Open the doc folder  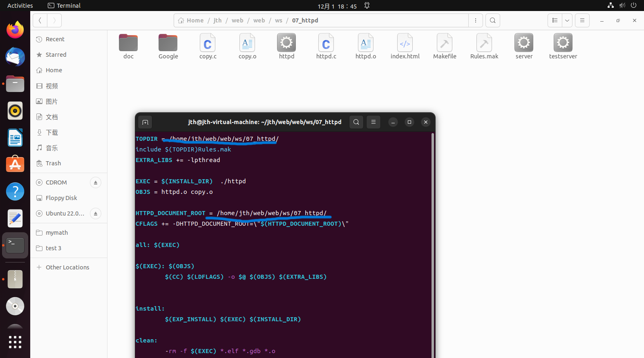pos(128,47)
